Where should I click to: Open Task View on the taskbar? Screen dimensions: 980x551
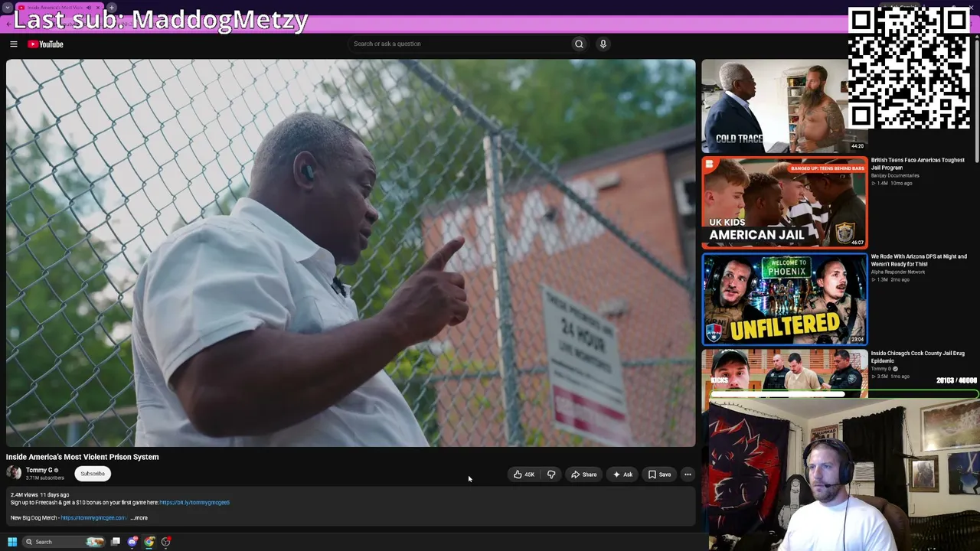point(116,542)
